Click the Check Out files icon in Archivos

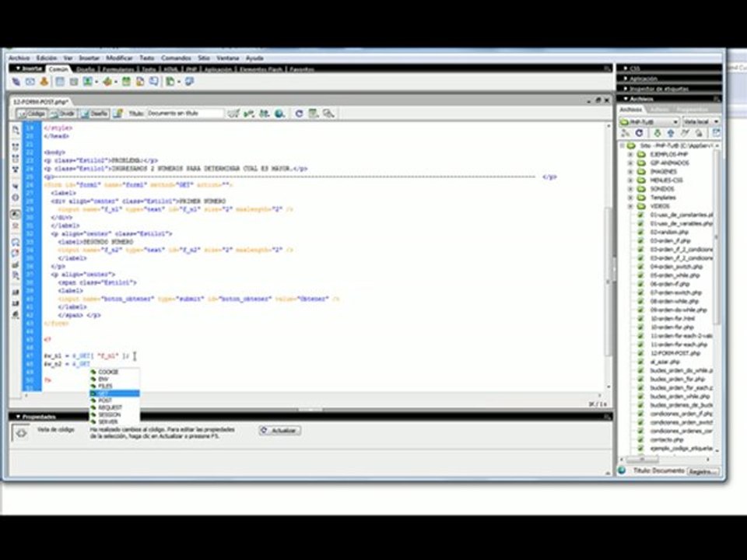pyautogui.click(x=685, y=133)
